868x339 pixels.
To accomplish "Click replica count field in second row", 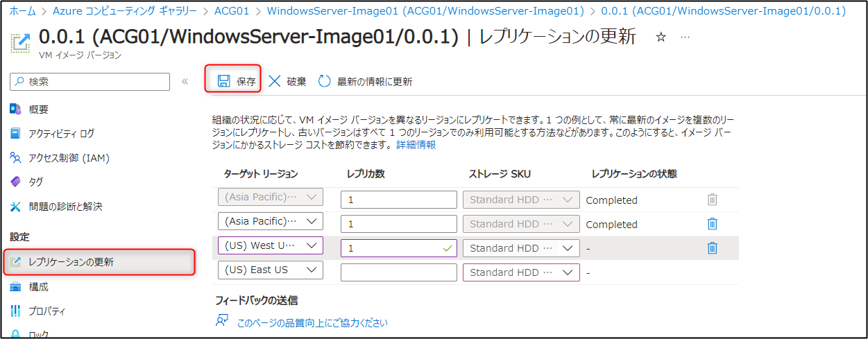I will pos(399,224).
